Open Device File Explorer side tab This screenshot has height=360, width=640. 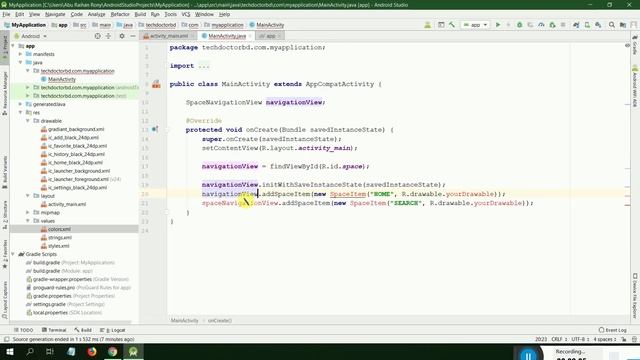pos(635,296)
